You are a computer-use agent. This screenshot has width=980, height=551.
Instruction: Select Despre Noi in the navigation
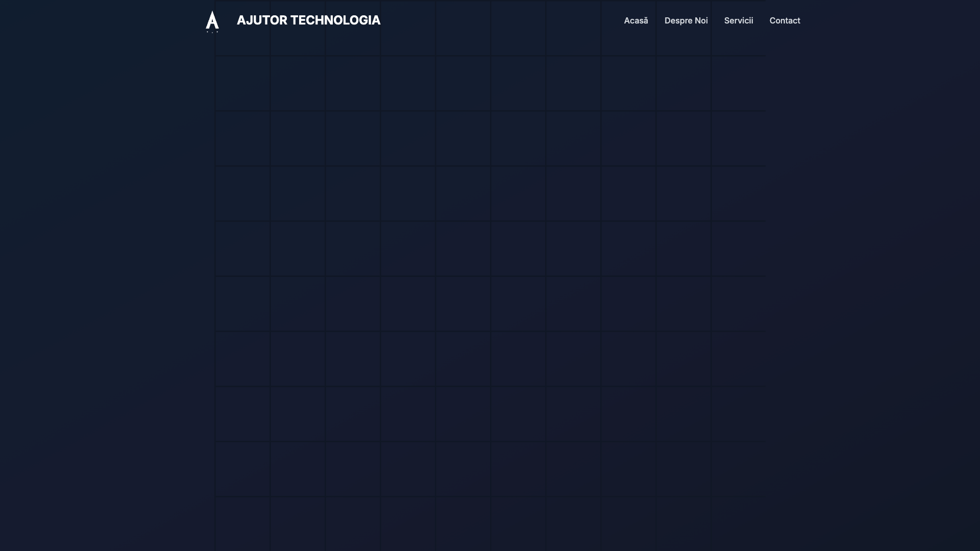tap(686, 20)
